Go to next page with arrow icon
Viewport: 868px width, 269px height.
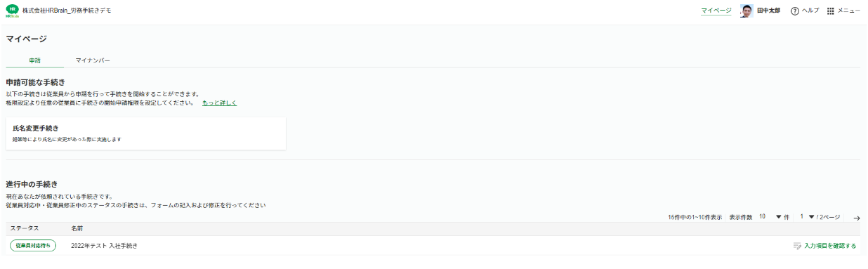[x=857, y=218]
